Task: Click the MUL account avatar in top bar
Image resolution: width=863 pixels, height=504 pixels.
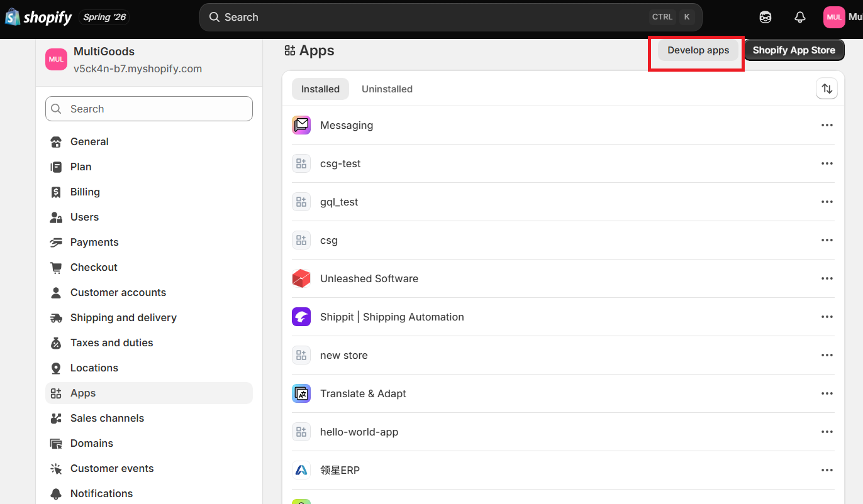Action: (834, 18)
